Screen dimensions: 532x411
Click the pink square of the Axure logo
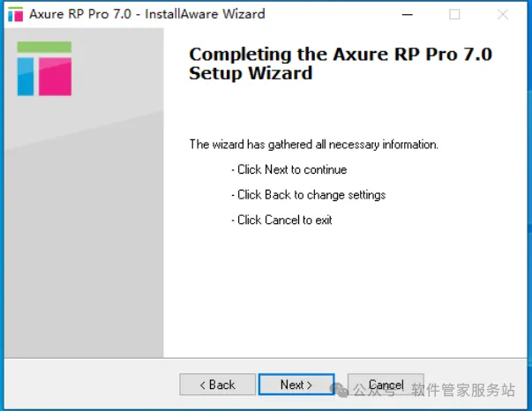click(55, 77)
